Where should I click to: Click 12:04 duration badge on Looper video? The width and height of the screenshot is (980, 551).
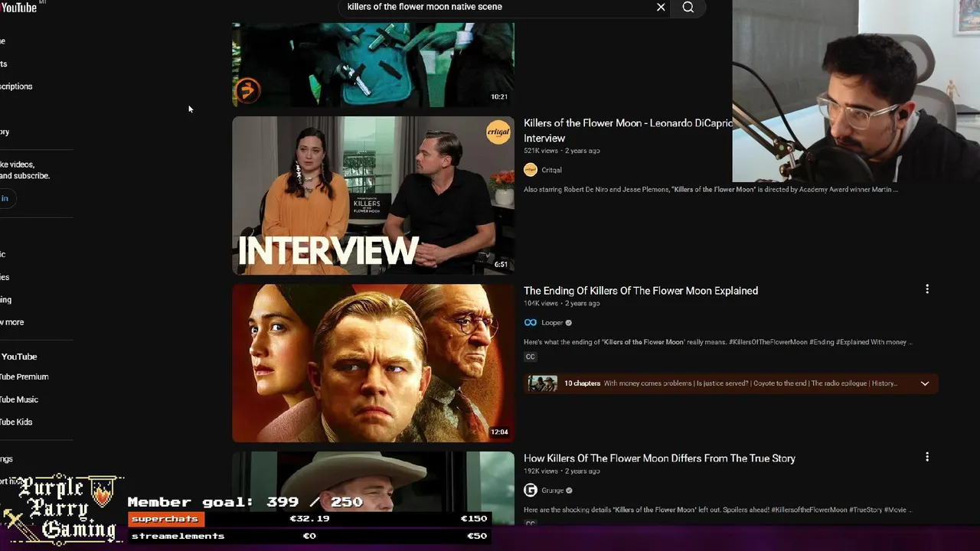point(499,432)
